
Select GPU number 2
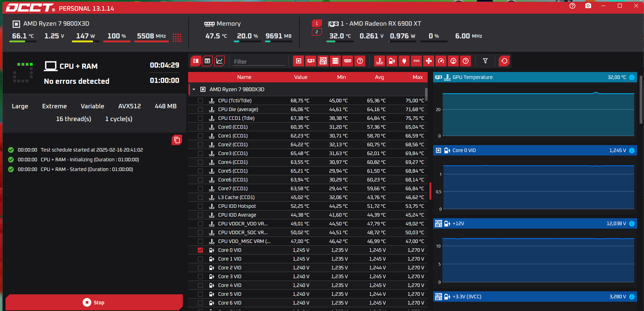pyautogui.click(x=316, y=32)
